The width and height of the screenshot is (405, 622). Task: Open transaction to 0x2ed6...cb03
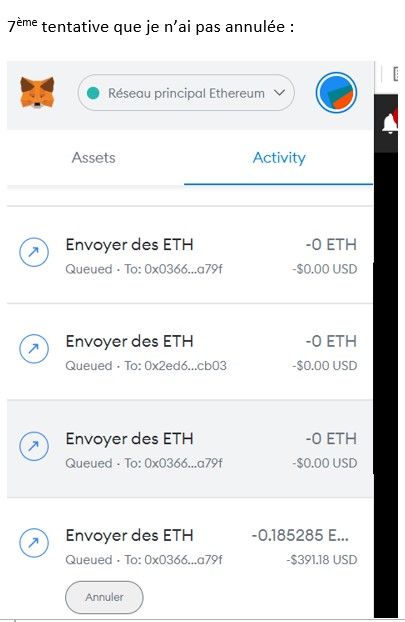coord(190,352)
